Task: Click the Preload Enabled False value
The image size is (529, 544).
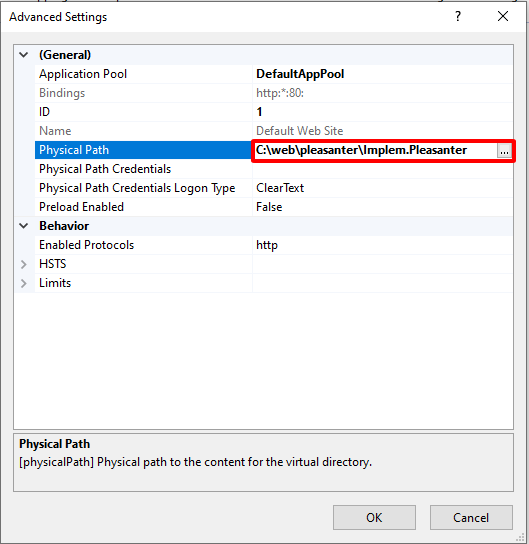Action: click(269, 207)
